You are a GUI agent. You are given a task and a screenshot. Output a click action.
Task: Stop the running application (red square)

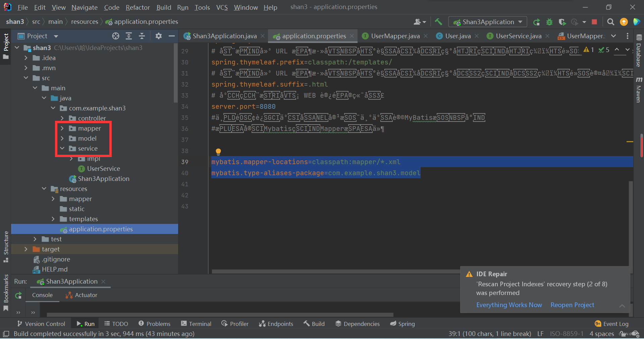pyautogui.click(x=594, y=22)
